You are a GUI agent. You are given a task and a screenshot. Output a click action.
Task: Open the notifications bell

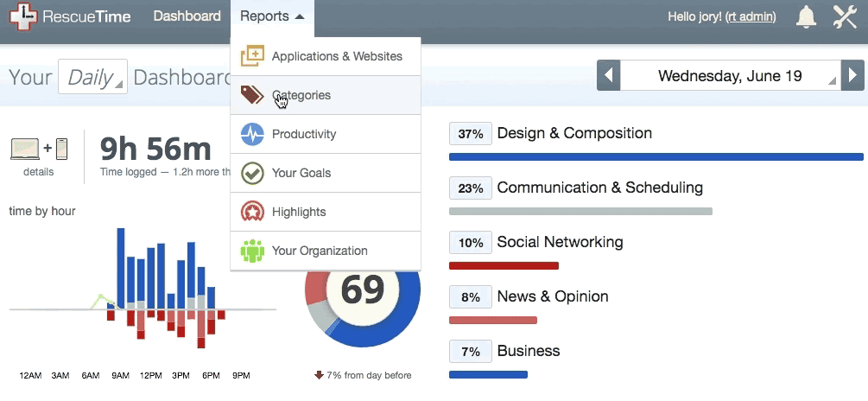(806, 17)
